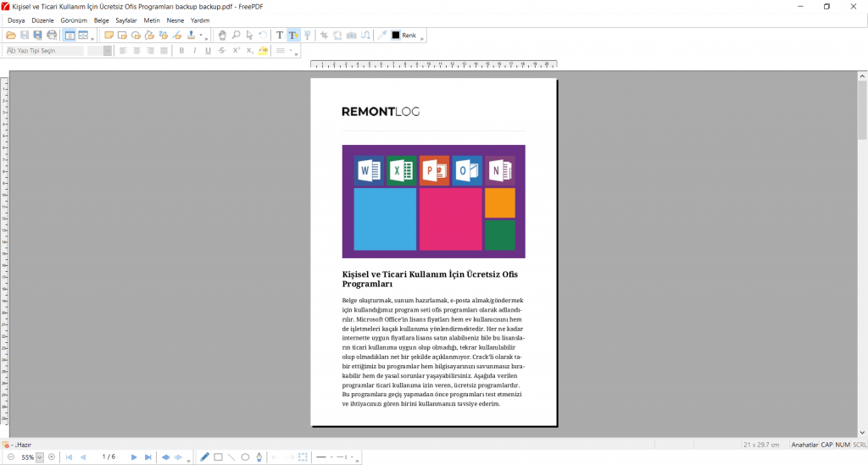Screen dimensions: 868x465
Task: Toggle Italic formatting
Action: point(194,51)
